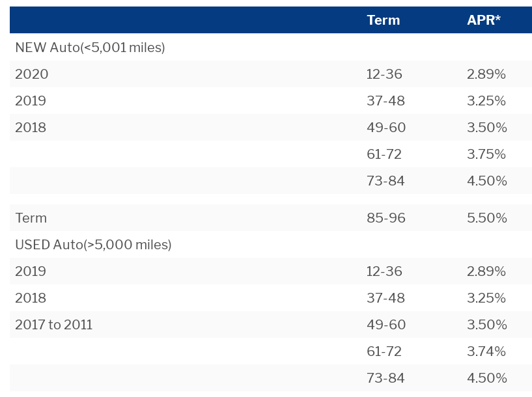Select 73-84 term in last row
Viewport: 532px width, 397px height.
pyautogui.click(x=385, y=378)
